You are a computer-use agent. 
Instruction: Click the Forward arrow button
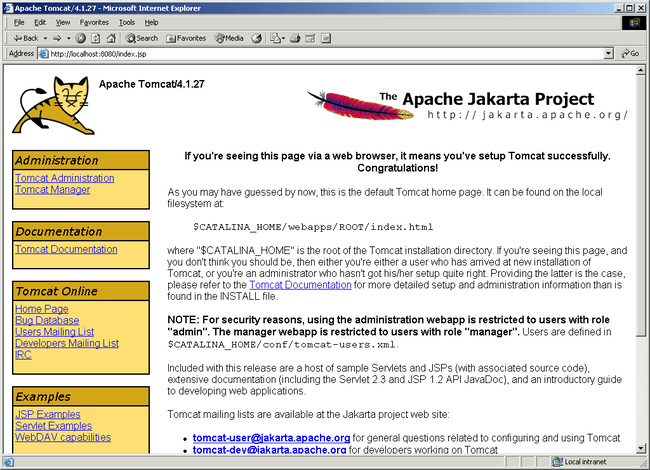[x=57, y=38]
